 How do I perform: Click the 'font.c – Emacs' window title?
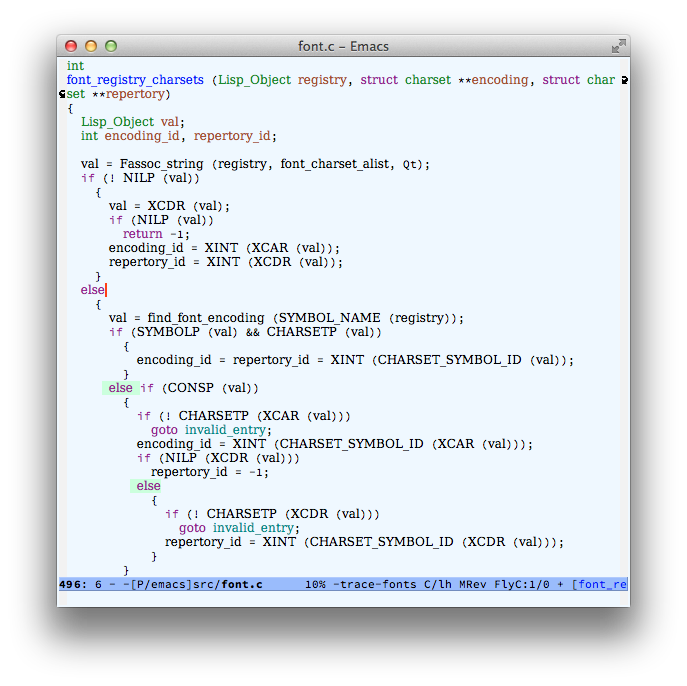pos(343,46)
